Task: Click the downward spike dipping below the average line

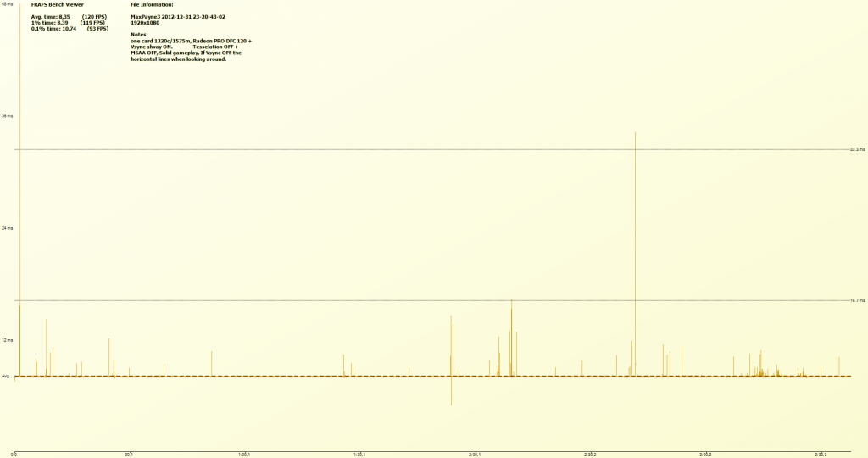Action: (451, 391)
